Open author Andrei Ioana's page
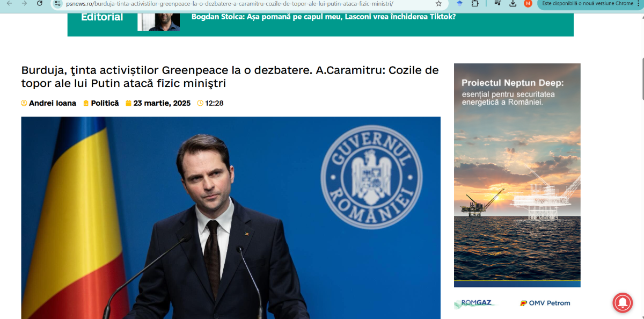The height and width of the screenshot is (319, 644). 52,103
